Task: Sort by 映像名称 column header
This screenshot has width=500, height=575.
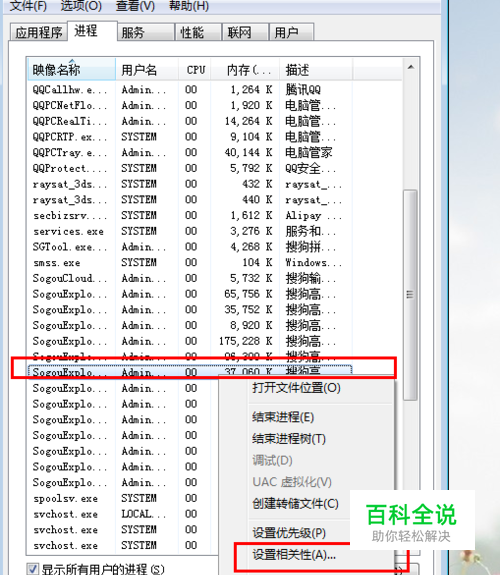Action: coord(72,69)
